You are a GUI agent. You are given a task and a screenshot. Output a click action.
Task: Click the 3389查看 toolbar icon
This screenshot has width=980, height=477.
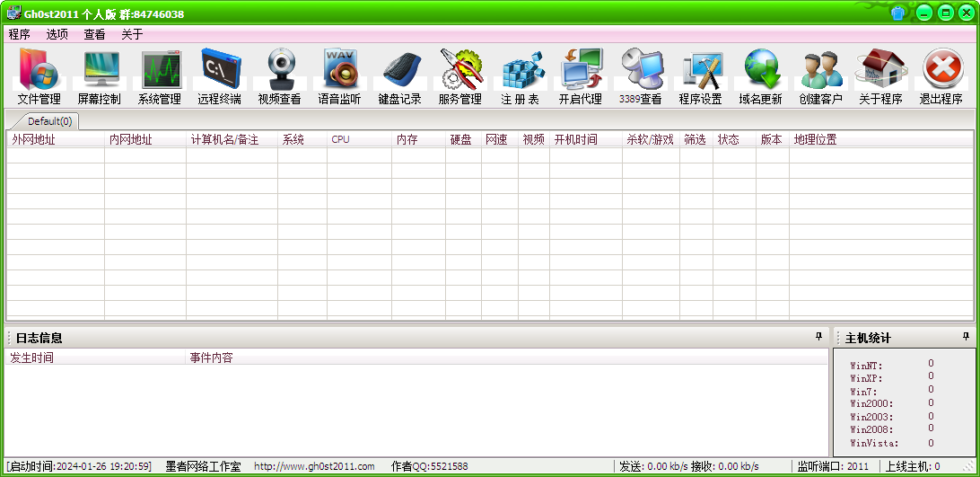pos(641,76)
